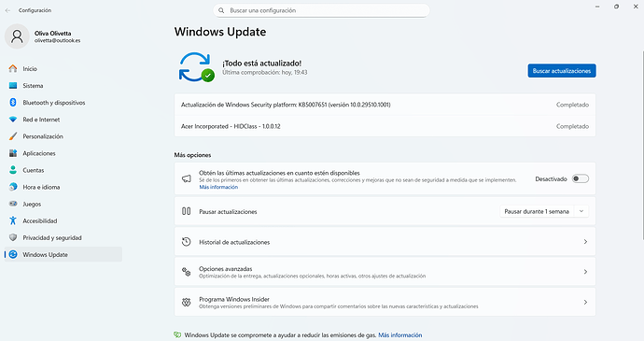This screenshot has height=341, width=644.
Task: Click the pause icon beside Pausar actualizaciones
Action: (x=186, y=211)
